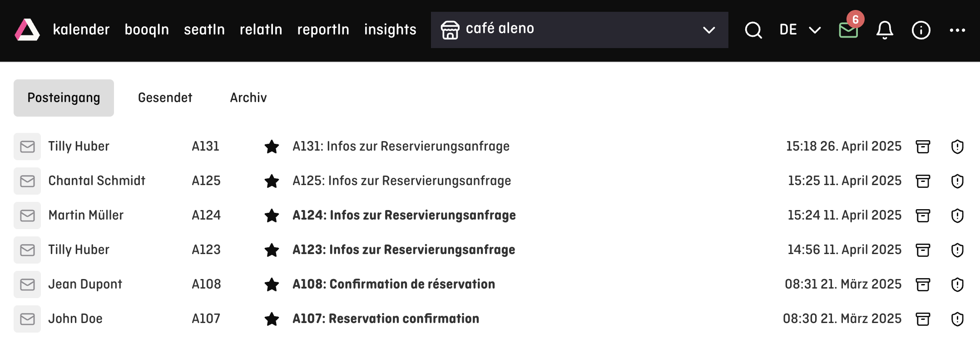Open A108: Confirmation de réservation message
This screenshot has width=980, height=343.
pyautogui.click(x=394, y=284)
